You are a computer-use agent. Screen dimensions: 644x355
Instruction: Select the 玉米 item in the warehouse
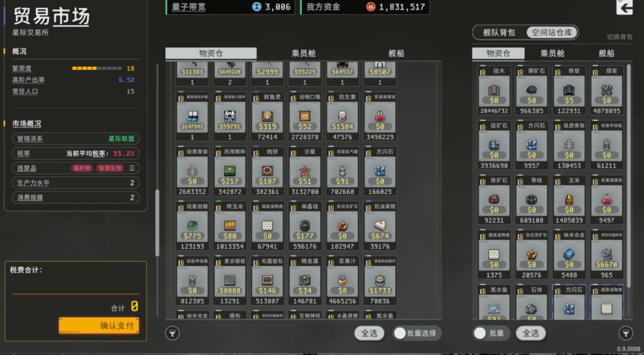click(x=569, y=200)
